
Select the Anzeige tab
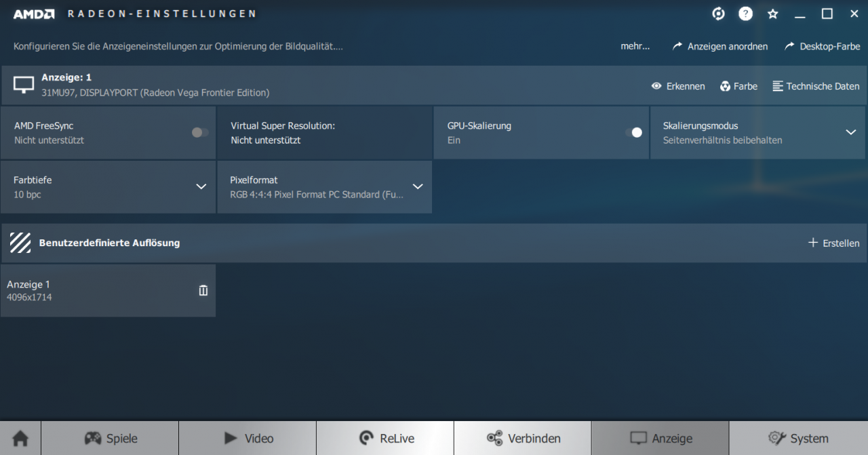660,438
